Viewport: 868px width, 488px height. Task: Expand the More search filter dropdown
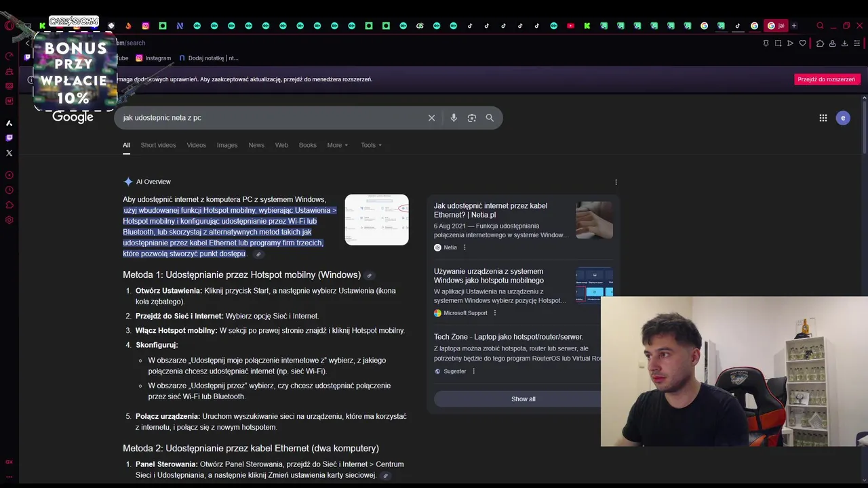(337, 145)
